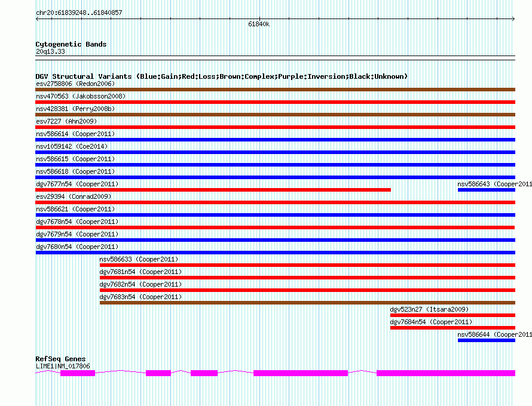
Task: Click the blue bar under nsv586618
Action: [275, 177]
